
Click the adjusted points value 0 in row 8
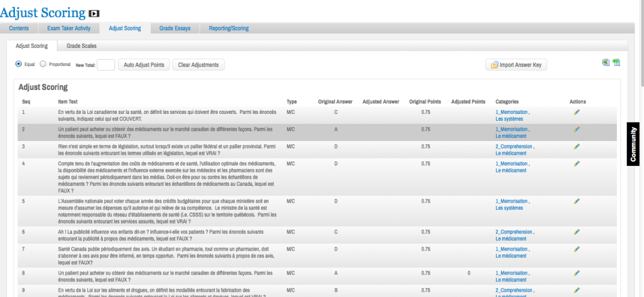point(468,273)
